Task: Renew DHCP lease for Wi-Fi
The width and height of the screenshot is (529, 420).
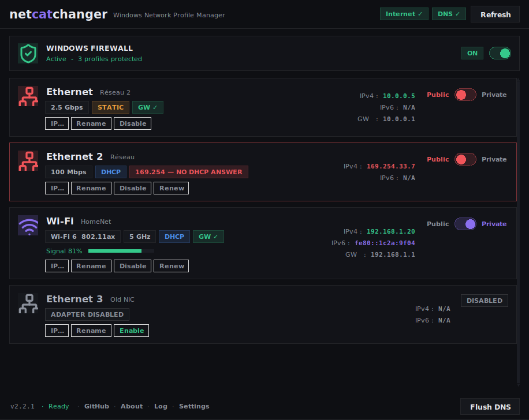Action: [172, 266]
